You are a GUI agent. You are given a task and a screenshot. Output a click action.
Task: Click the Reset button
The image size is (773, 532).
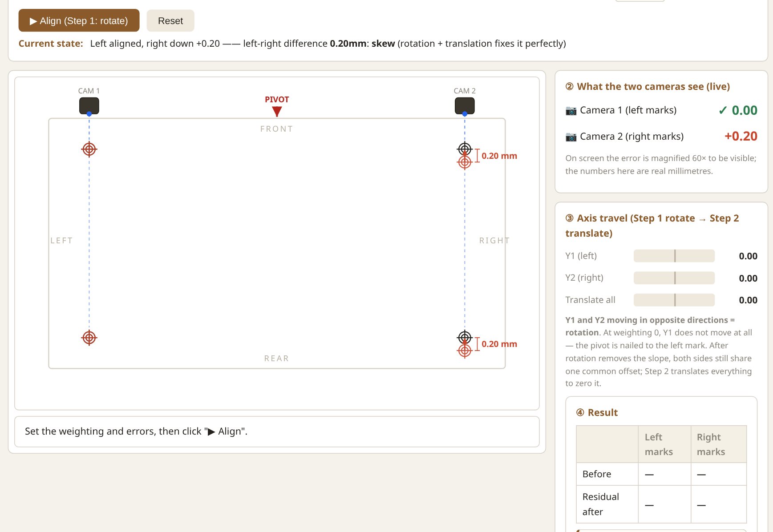tap(170, 20)
